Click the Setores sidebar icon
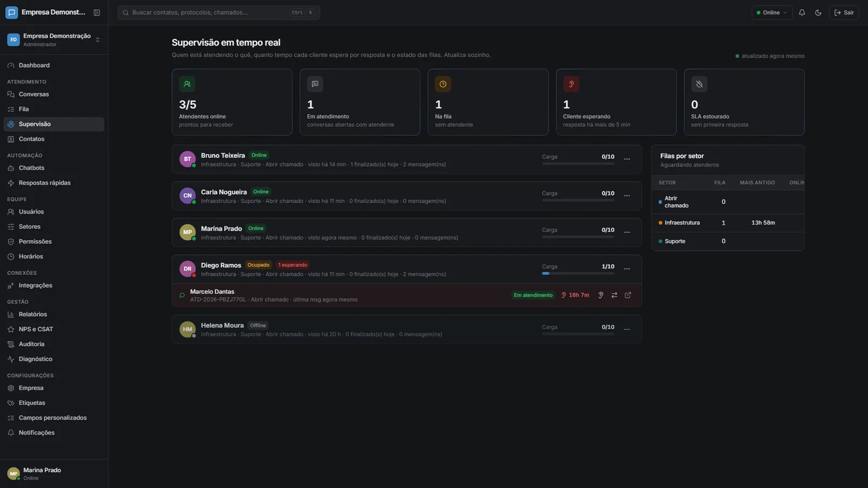This screenshot has height=488, width=868. point(11,227)
